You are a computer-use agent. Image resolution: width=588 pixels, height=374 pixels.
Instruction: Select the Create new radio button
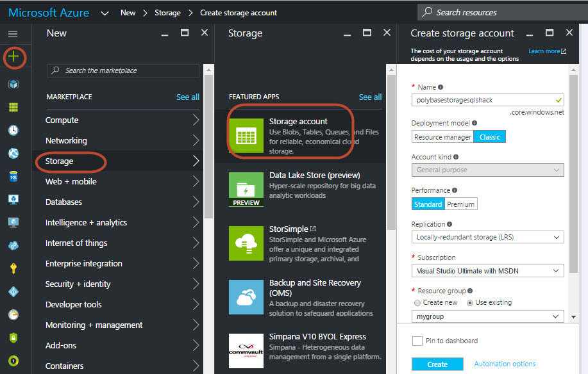click(418, 302)
